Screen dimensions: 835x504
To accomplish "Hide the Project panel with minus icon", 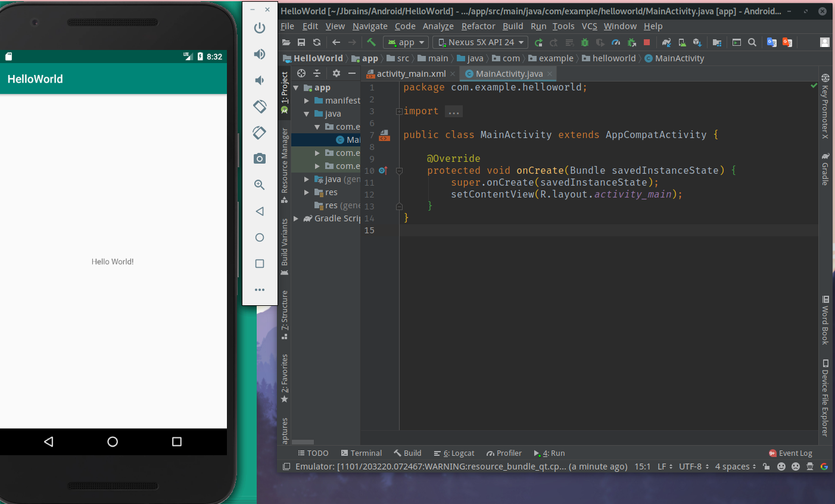I will coord(352,73).
